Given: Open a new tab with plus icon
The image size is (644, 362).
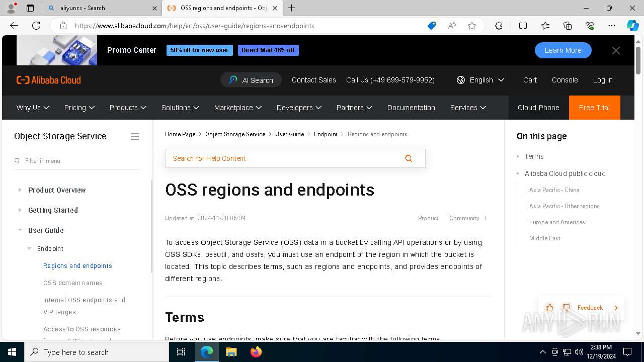Looking at the screenshot, I should (291, 8).
